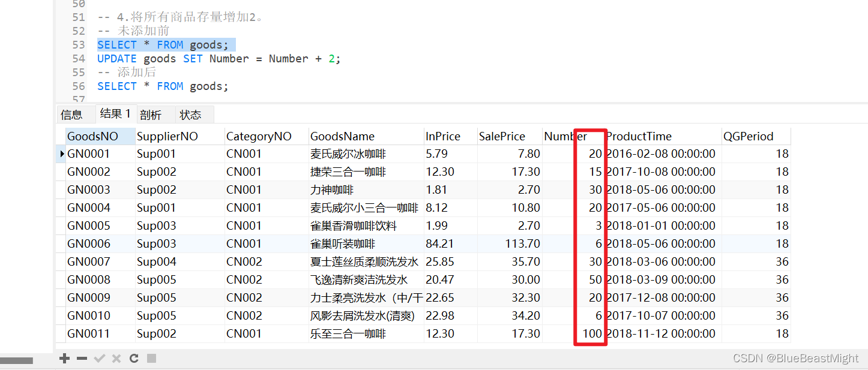The width and height of the screenshot is (868, 370).
Task: Select cell GN0011
Action: (x=100, y=333)
